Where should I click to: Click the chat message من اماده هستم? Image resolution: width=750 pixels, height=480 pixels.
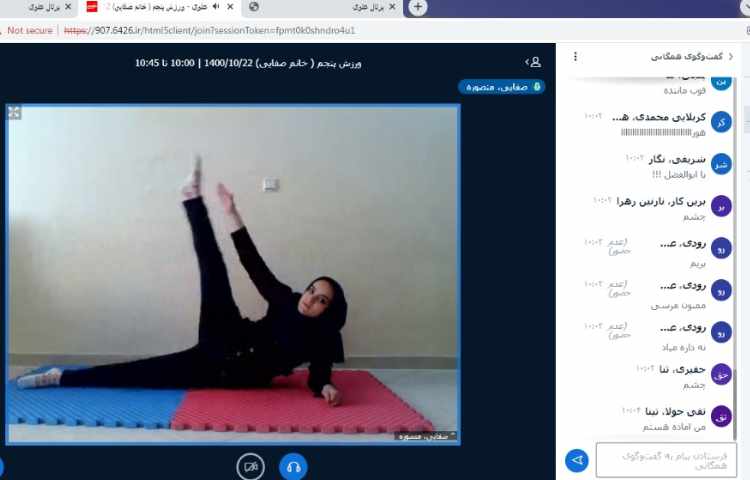pyautogui.click(x=674, y=427)
